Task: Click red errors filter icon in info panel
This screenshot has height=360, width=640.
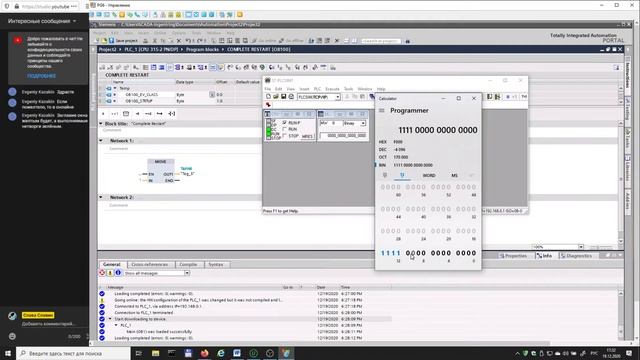Action: [x=102, y=273]
